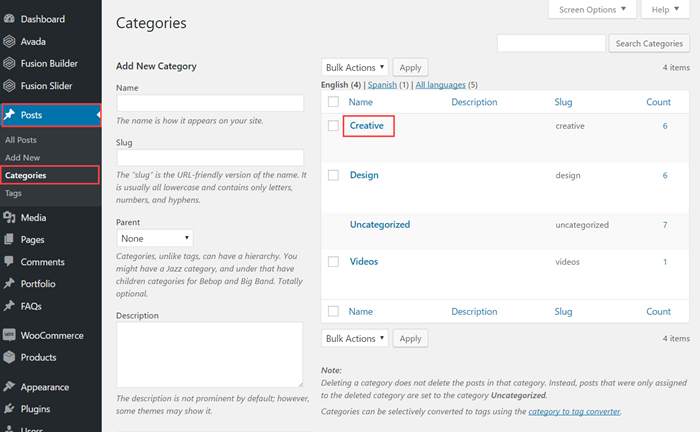700x432 pixels.
Task: Open All Posts submenu item
Action: coord(21,140)
